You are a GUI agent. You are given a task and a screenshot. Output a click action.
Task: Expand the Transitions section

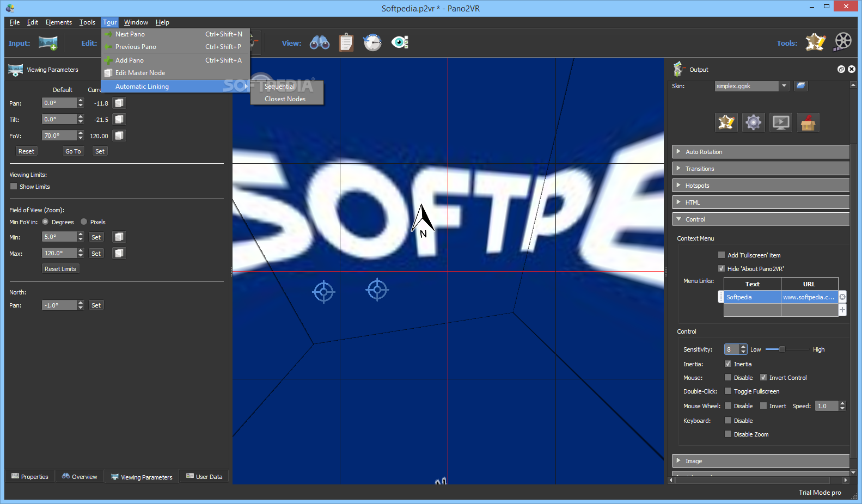[761, 169]
